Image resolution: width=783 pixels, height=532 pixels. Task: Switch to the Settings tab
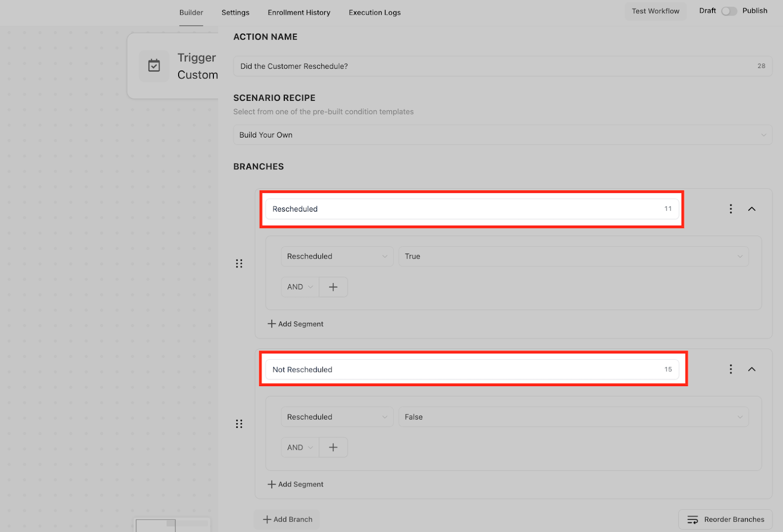coord(235,13)
